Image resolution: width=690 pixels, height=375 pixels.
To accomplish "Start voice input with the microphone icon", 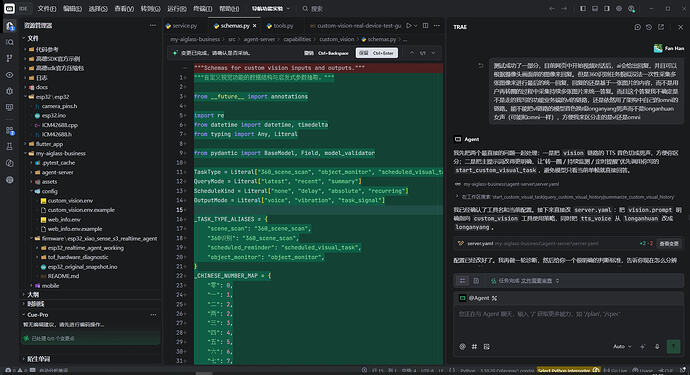I will tap(657, 346).
